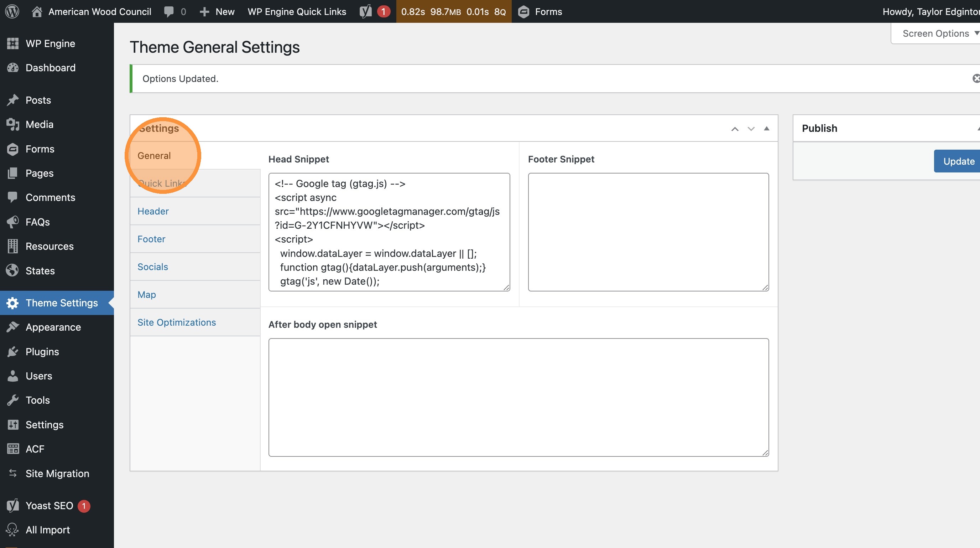Open the Forms icon in top admin bar
The width and height of the screenshot is (980, 548).
tap(524, 11)
